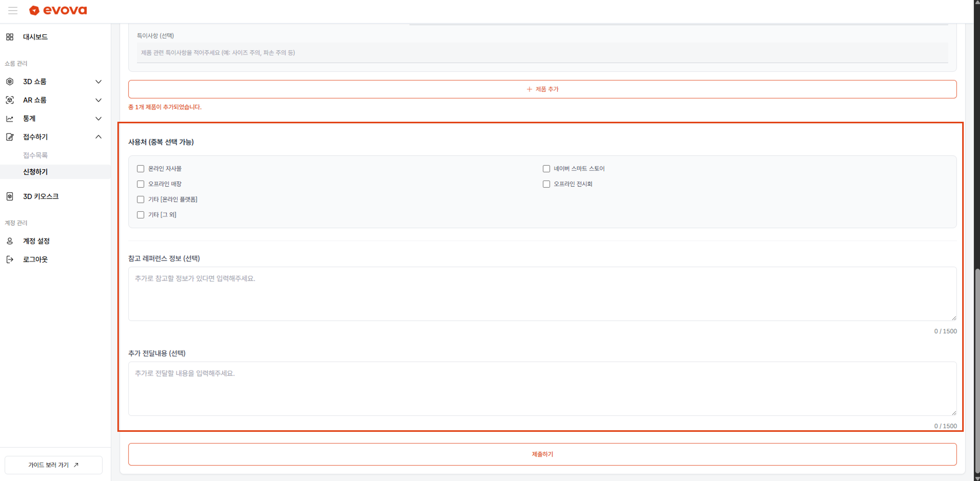980x481 pixels.
Task: Click the hamburger menu icon
Action: coord(13,11)
